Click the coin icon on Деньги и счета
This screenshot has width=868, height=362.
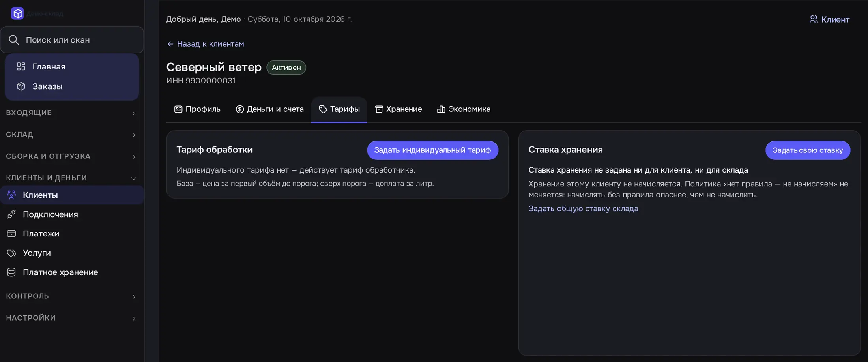click(239, 109)
